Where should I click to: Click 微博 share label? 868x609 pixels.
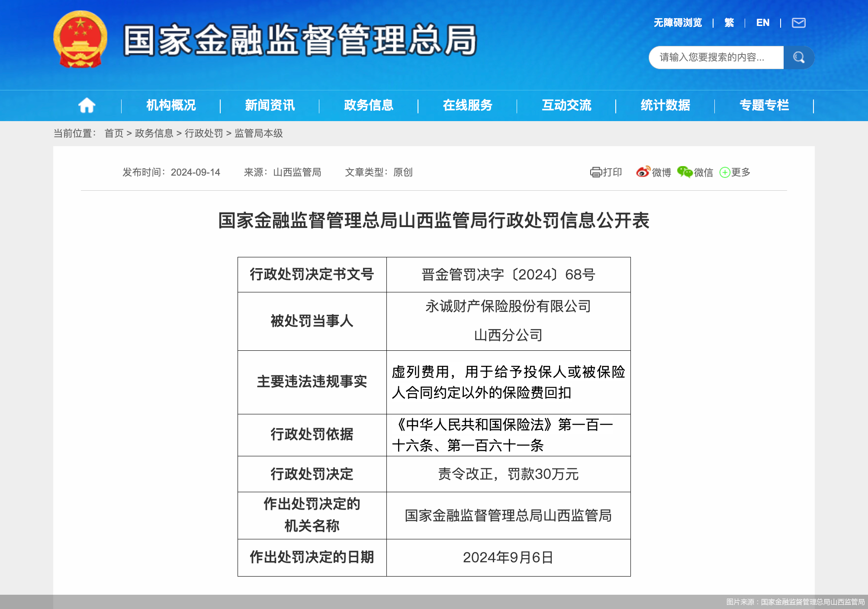pyautogui.click(x=662, y=173)
